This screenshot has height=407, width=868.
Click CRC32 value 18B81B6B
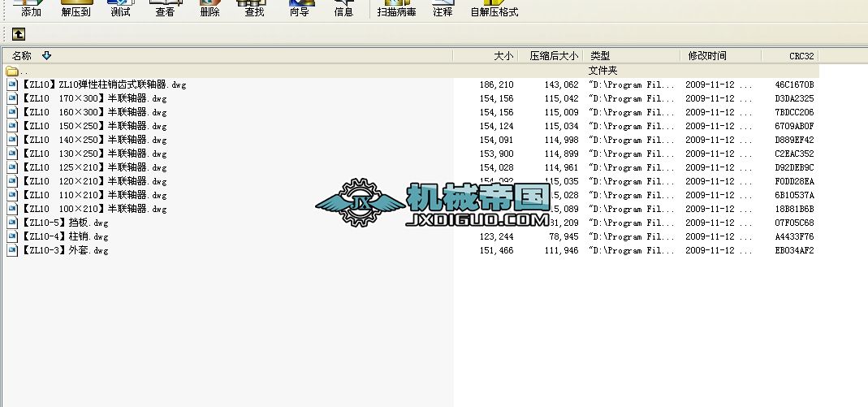click(x=794, y=209)
